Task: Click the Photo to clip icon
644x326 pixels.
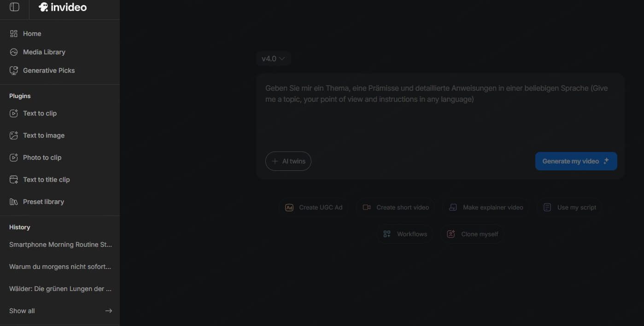Action: tap(14, 157)
